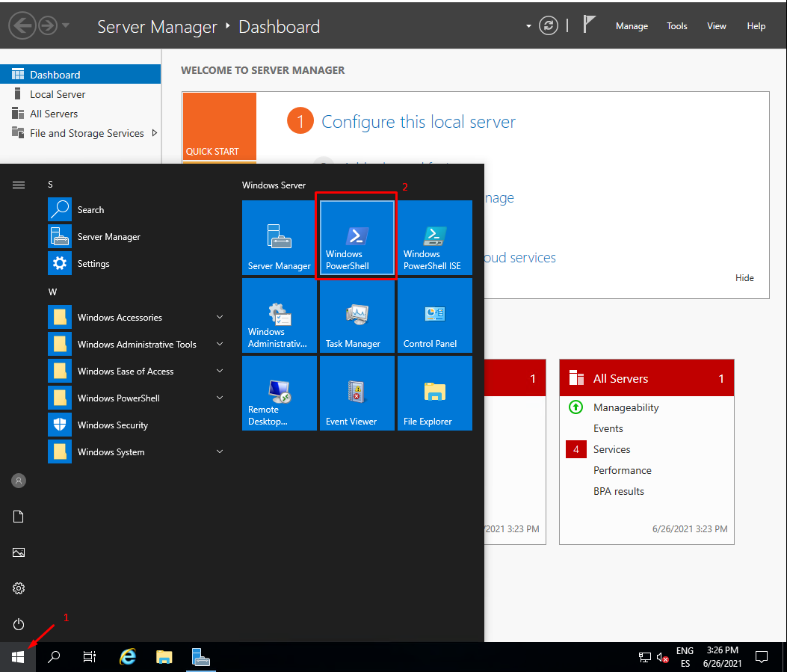
Task: Click Events in All Servers tile
Action: (x=608, y=428)
